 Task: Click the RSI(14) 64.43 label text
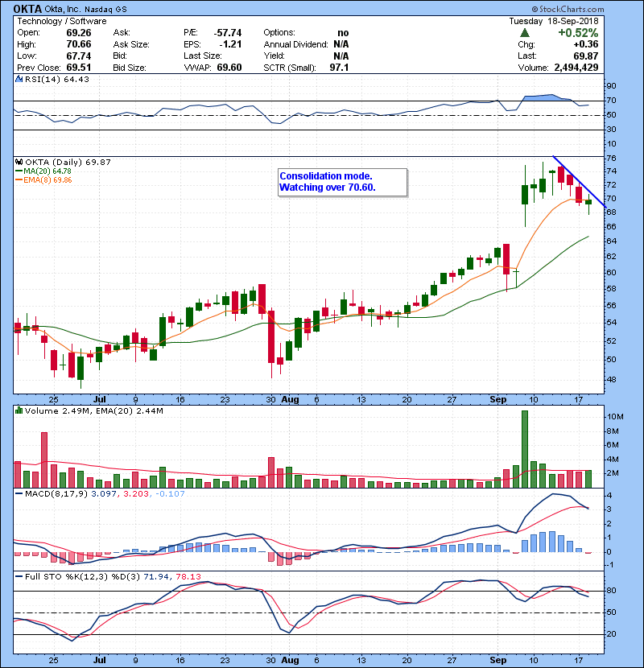pos(57,79)
